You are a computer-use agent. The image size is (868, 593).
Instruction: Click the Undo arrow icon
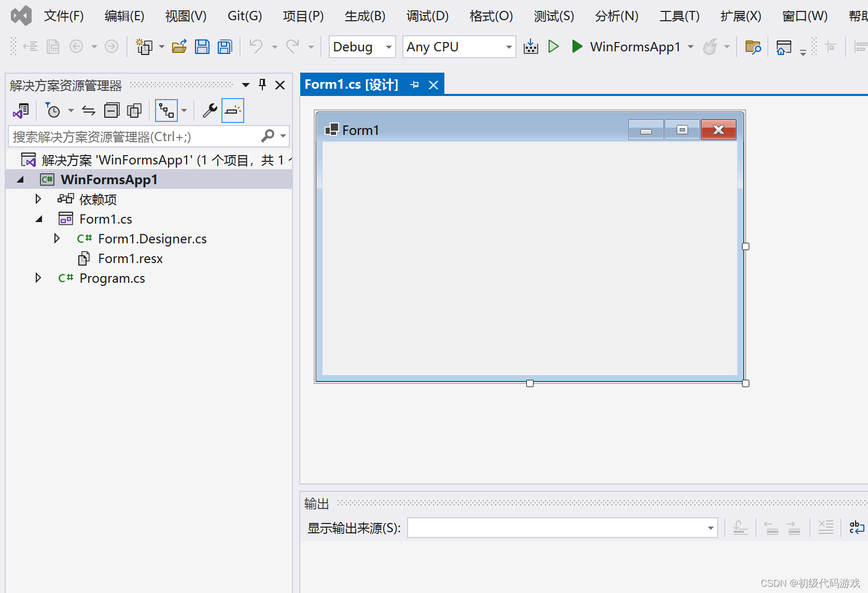[x=256, y=47]
